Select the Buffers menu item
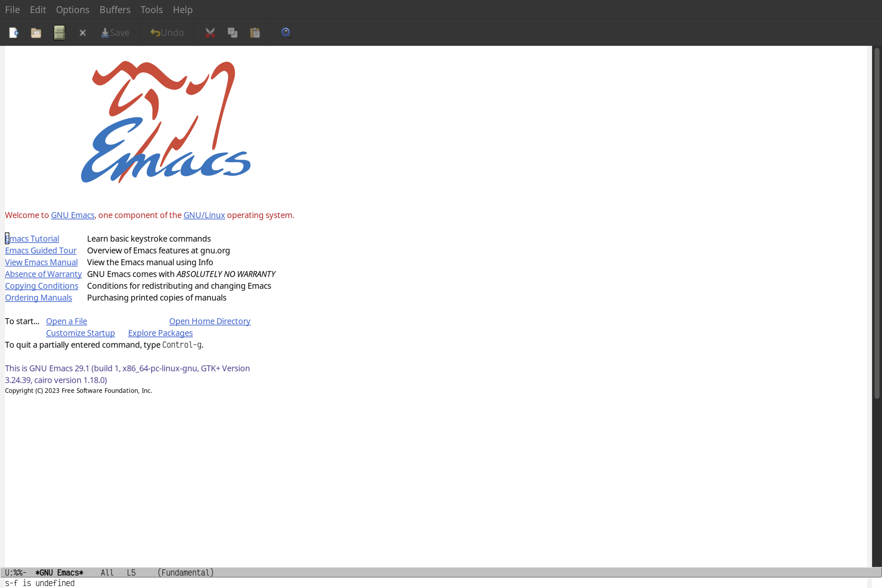882x588 pixels. (115, 9)
